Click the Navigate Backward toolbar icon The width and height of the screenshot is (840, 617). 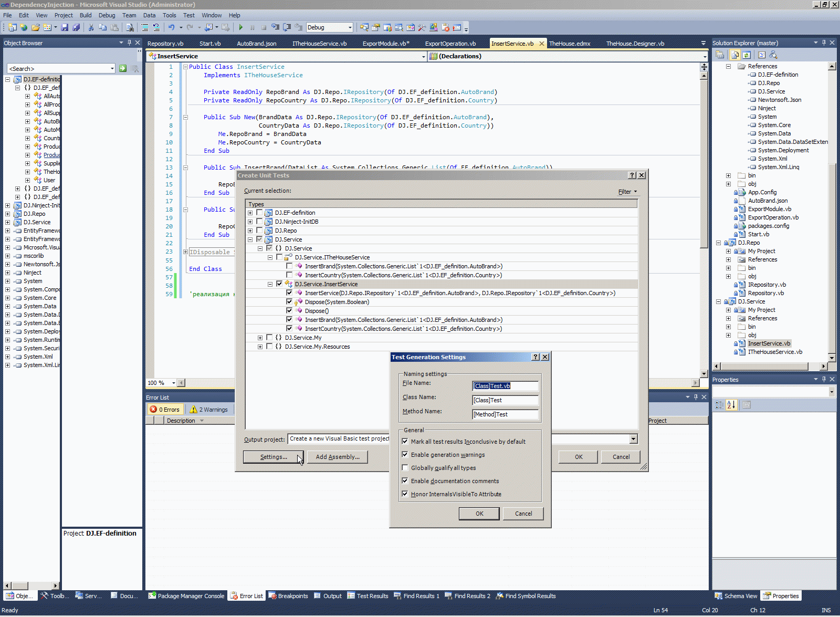[x=209, y=27]
